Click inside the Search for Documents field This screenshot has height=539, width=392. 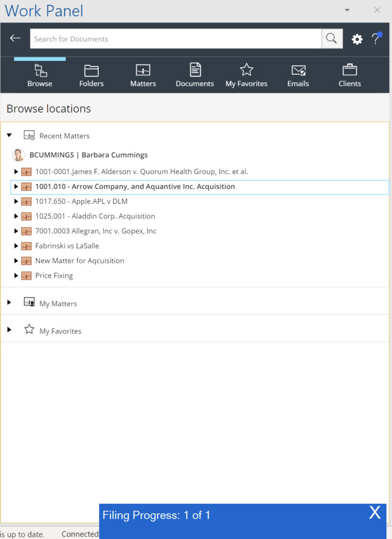(174, 38)
